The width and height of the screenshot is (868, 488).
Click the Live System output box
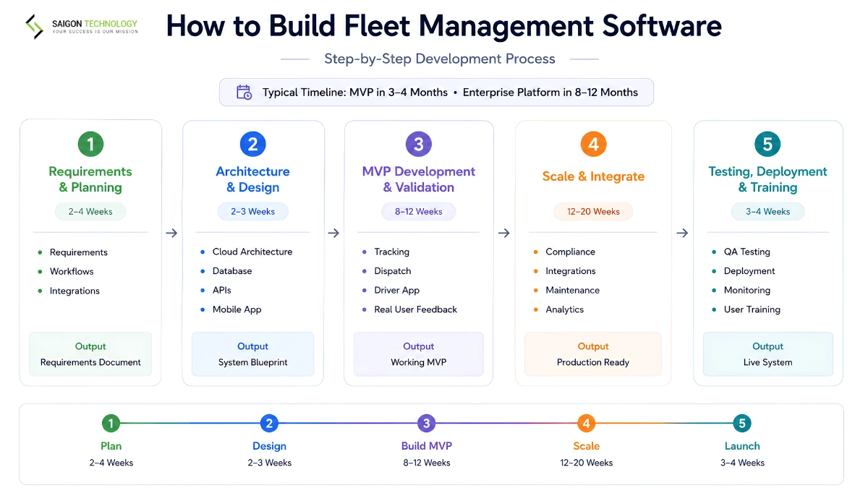pos(767,354)
